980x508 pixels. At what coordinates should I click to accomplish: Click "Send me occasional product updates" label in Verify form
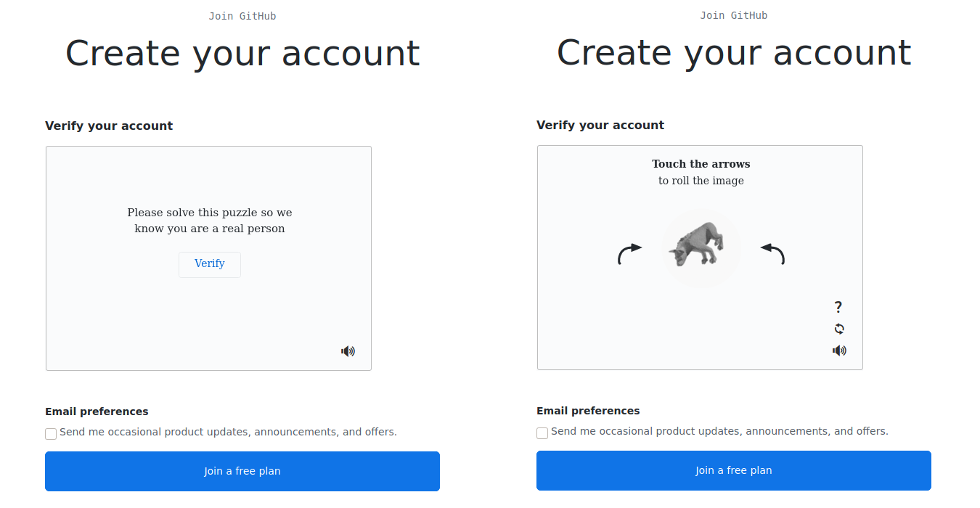[228, 432]
